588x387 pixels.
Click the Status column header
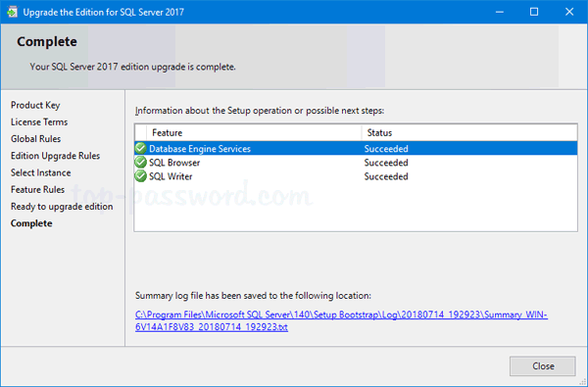(469, 132)
